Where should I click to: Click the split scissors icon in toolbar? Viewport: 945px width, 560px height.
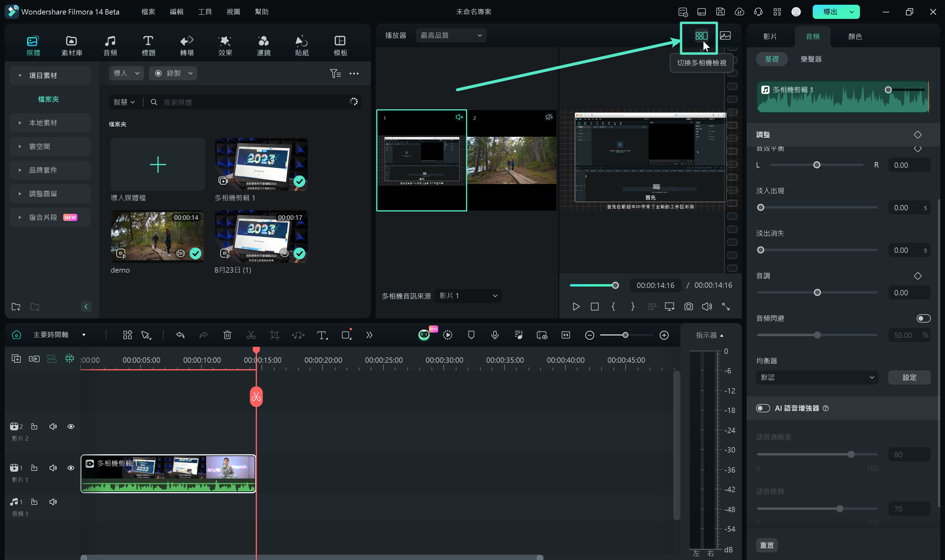tap(251, 335)
